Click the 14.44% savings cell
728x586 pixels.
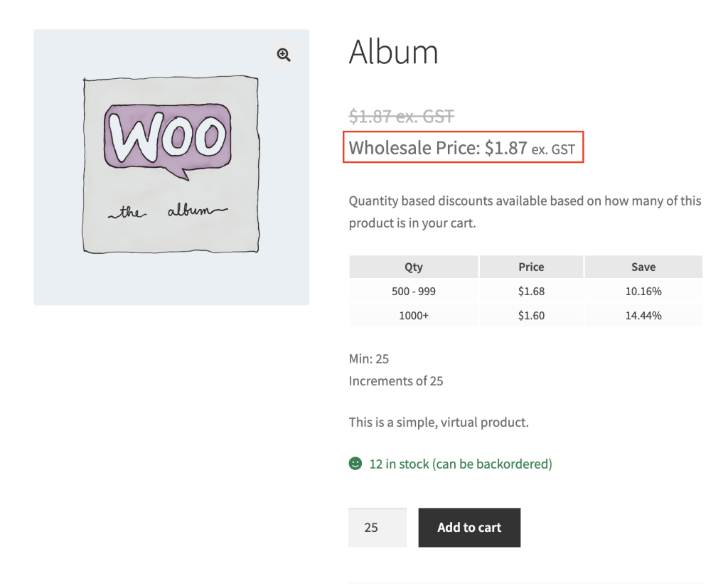(x=643, y=316)
